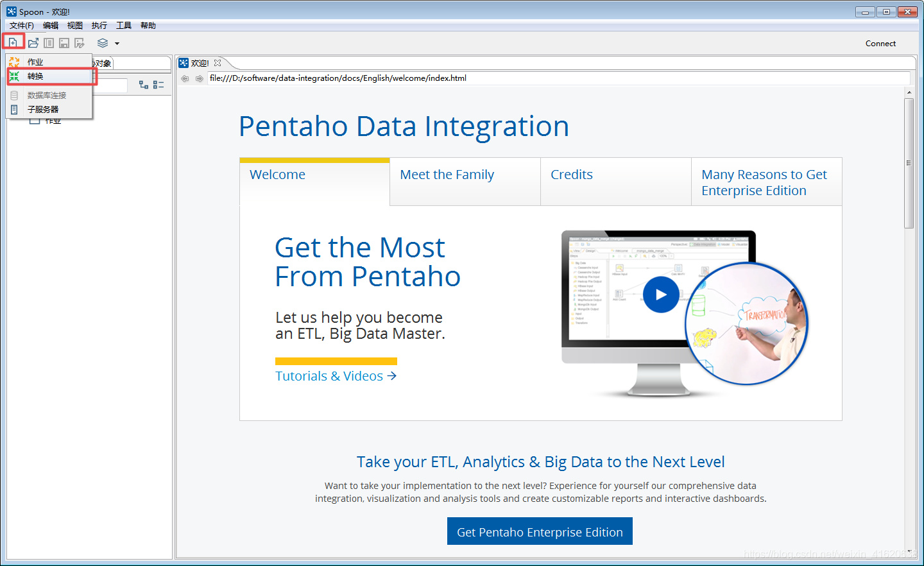Click the browser forward arrow
The image size is (924, 566).
coord(200,78)
